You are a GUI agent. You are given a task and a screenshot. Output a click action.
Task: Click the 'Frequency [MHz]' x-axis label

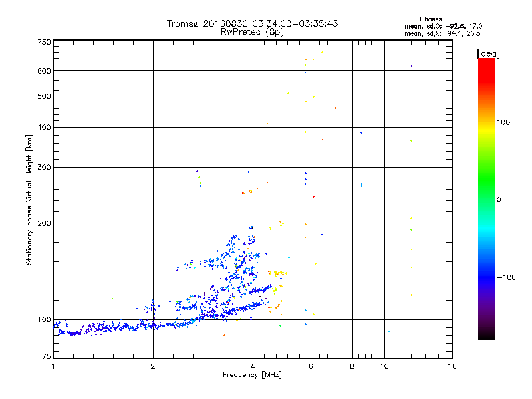[x=252, y=375]
